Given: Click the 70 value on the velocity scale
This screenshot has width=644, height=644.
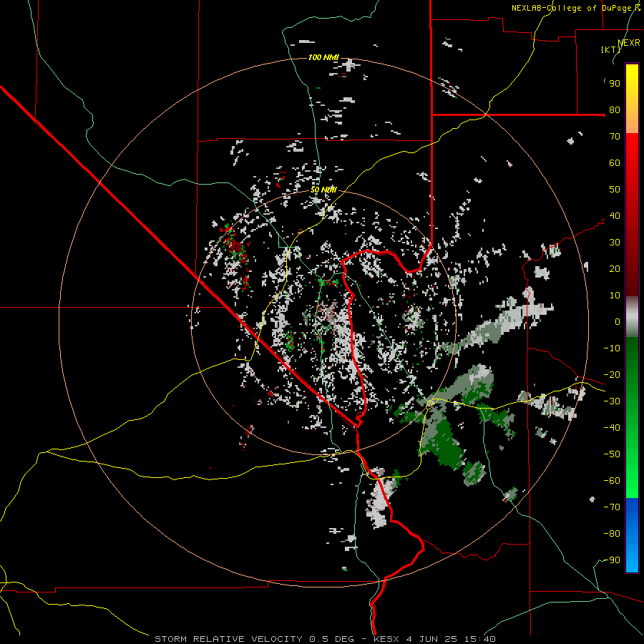Looking at the screenshot, I should click(615, 137).
